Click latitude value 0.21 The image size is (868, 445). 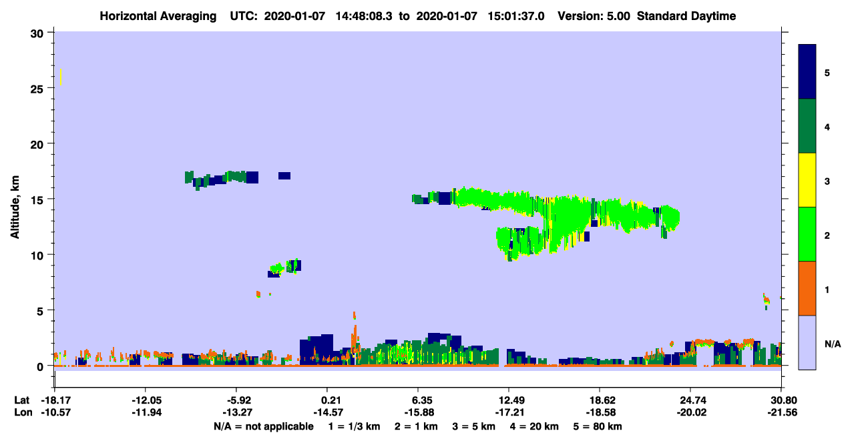332,400
